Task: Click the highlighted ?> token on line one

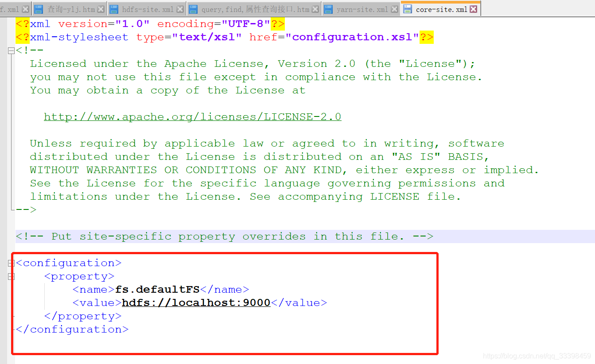Action: pos(278,23)
